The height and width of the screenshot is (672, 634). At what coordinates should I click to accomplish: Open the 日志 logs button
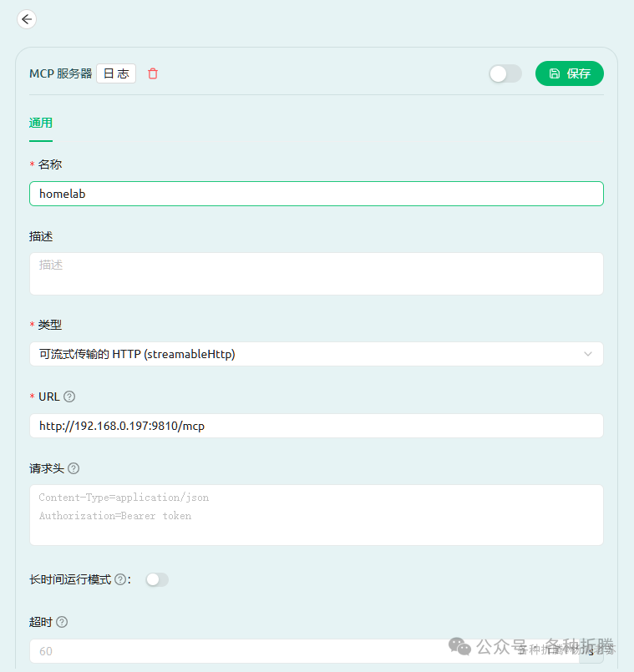[x=116, y=73]
